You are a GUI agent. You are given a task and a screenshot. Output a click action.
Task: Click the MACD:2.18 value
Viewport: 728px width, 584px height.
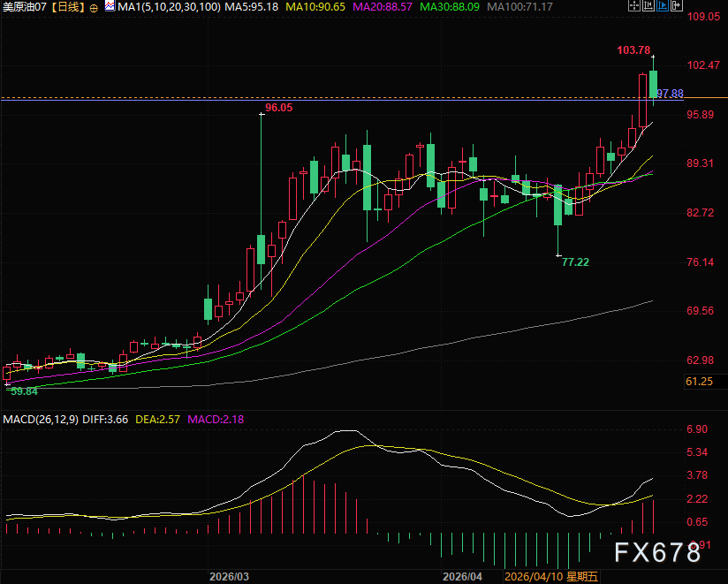click(x=216, y=419)
